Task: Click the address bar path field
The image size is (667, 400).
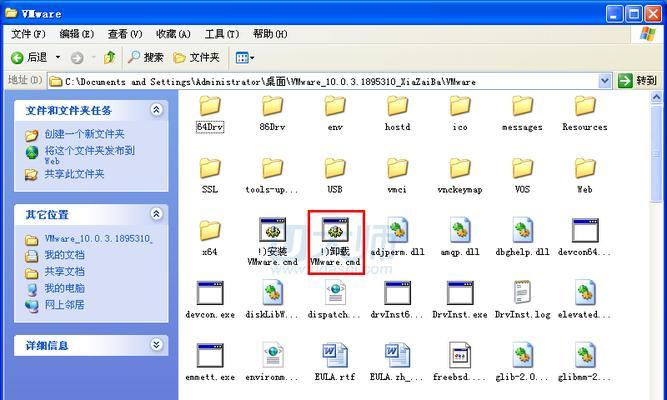Action: click(x=323, y=81)
